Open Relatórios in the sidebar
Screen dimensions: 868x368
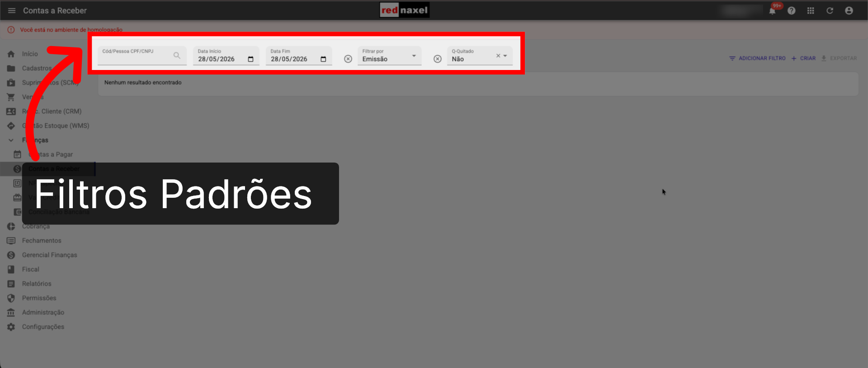point(37,284)
